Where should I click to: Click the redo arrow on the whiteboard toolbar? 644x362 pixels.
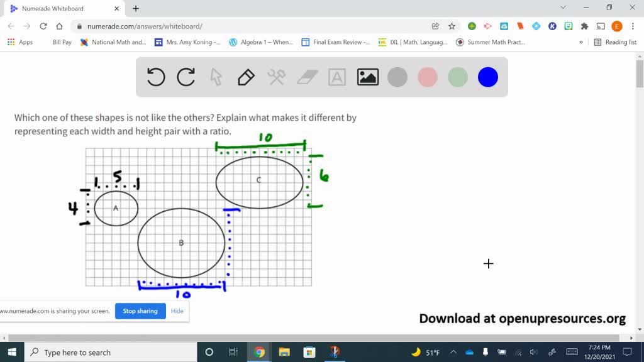pos(186,77)
